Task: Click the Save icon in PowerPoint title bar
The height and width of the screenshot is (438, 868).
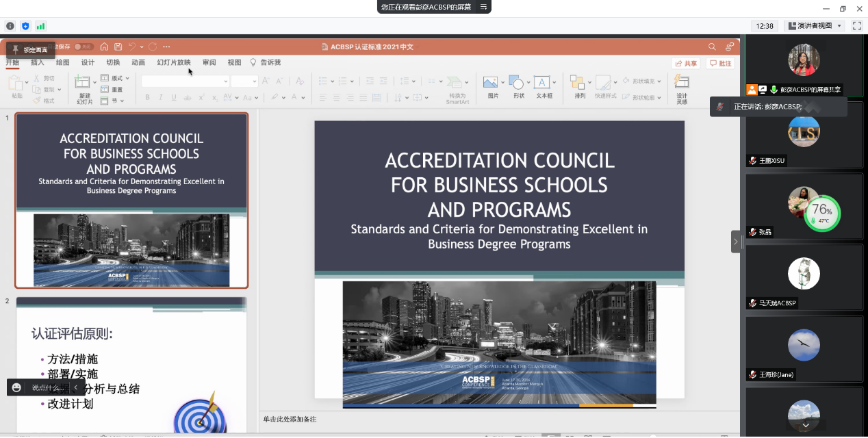Action: pos(118,47)
